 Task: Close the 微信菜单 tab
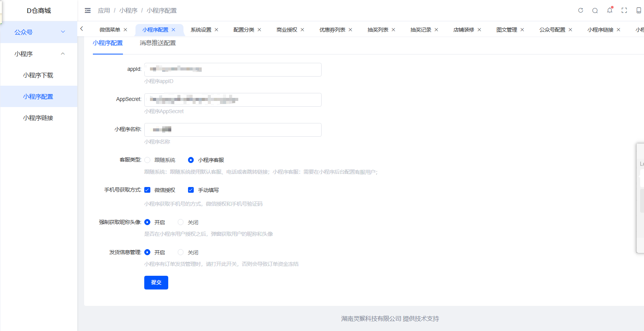click(126, 30)
